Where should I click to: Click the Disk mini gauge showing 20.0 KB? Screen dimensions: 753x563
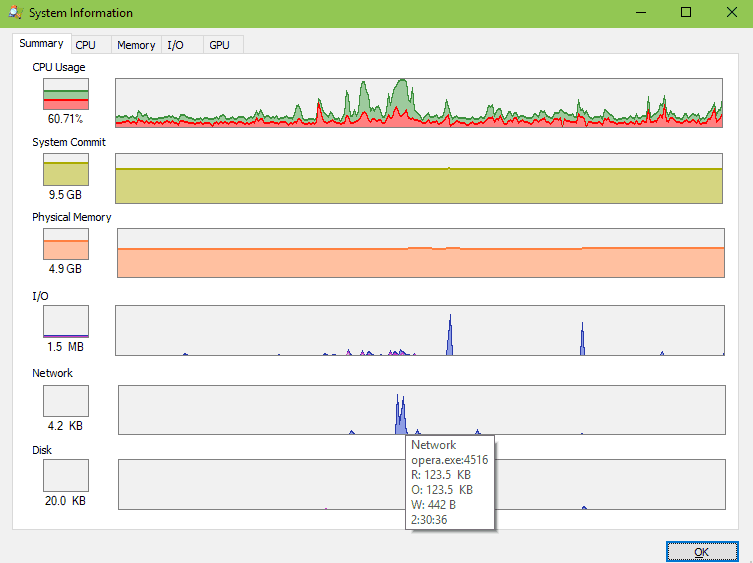click(66, 476)
